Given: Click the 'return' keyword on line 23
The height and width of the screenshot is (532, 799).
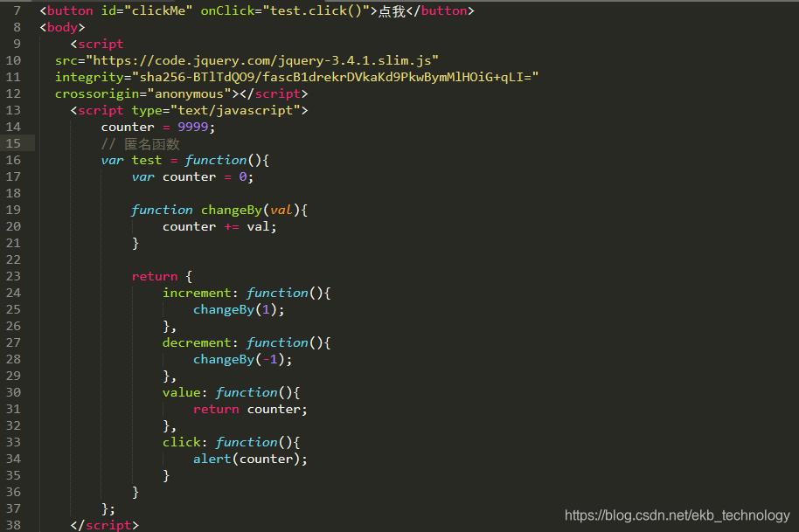Looking at the screenshot, I should (155, 276).
